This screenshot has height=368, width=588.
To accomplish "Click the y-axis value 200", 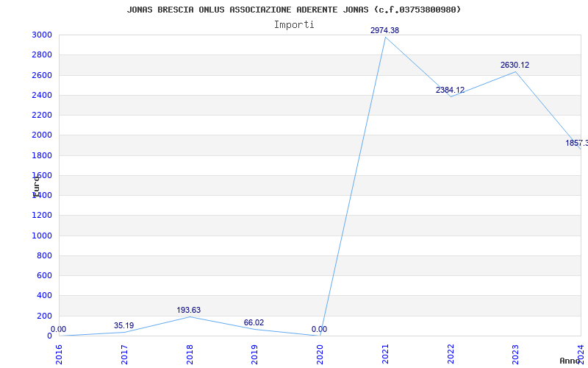I will (x=45, y=316).
